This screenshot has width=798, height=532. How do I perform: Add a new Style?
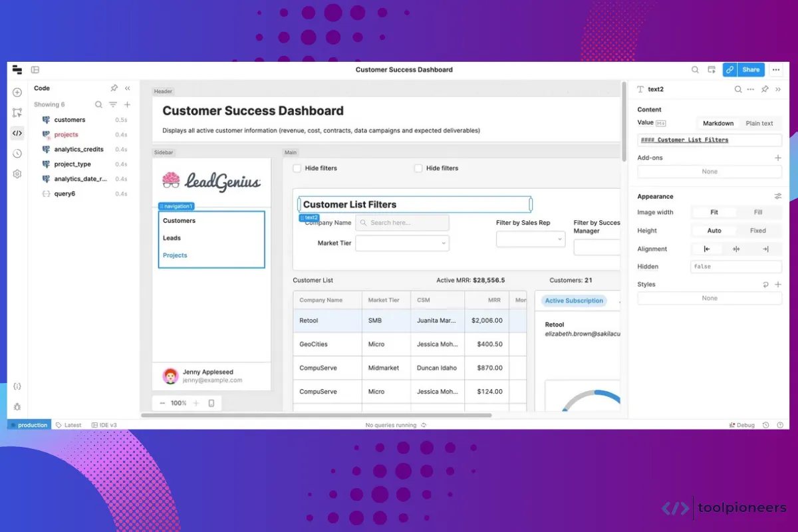(777, 285)
